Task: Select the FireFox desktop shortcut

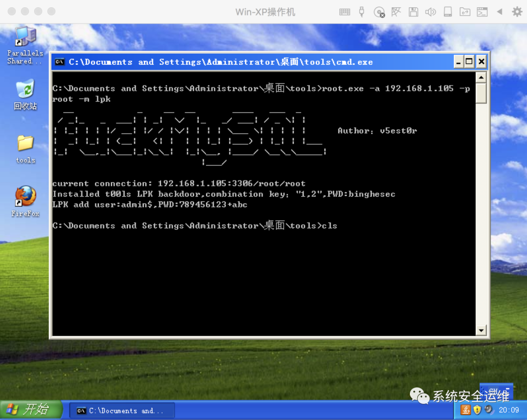Action: pos(25,201)
